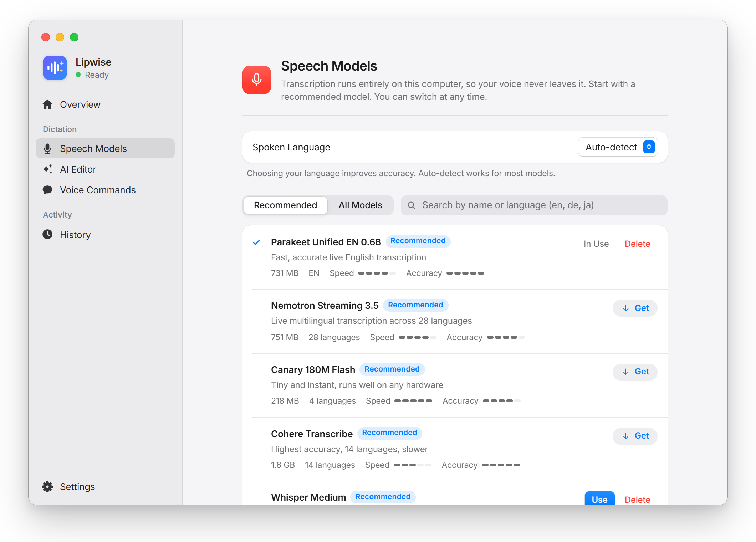Viewport: 756px width, 542px height.
Task: Select Speech Models in the sidebar
Action: [x=105, y=148]
